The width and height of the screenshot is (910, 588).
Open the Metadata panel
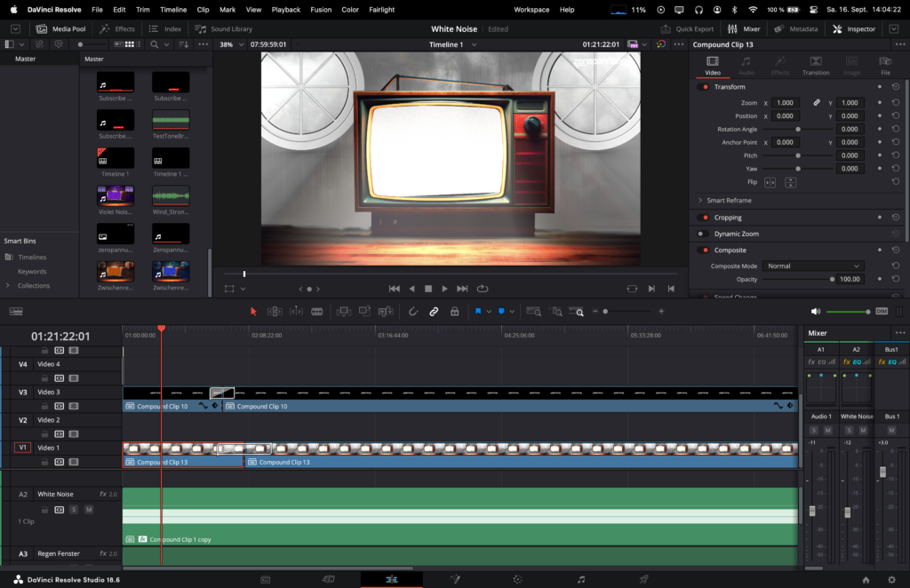pos(795,29)
